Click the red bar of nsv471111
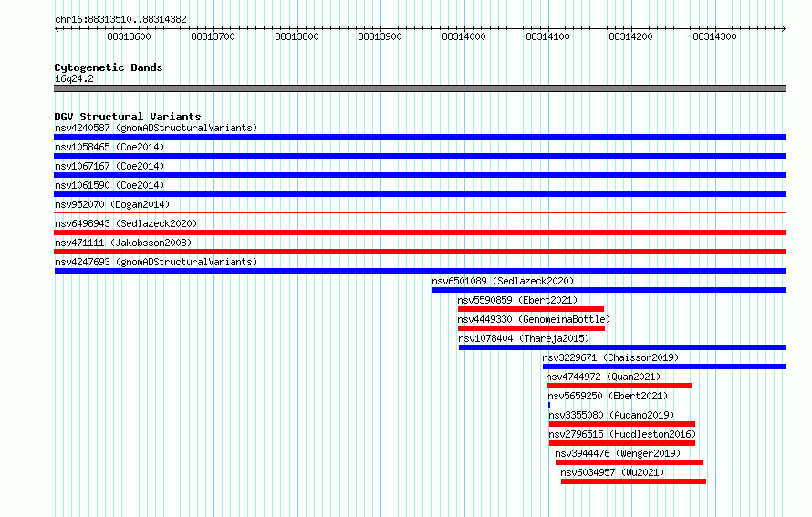This screenshot has width=812, height=517. coord(420,252)
